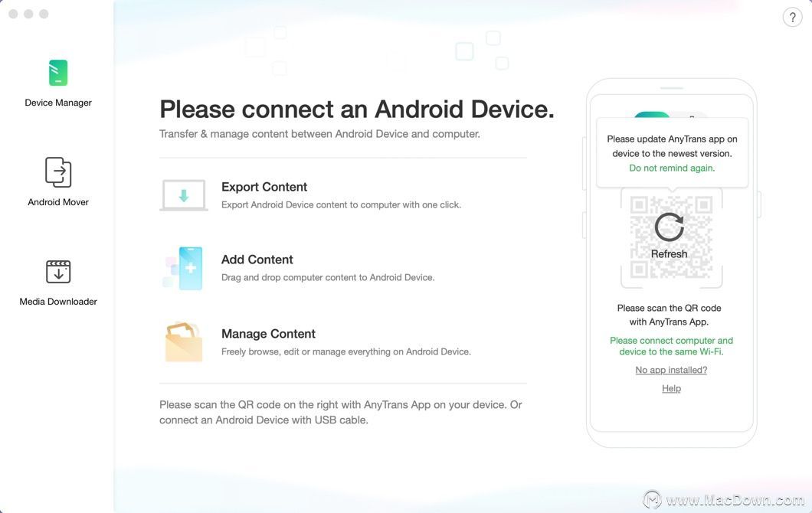This screenshot has height=513, width=812.
Task: Choose the Add Content heading
Action: pos(257,260)
